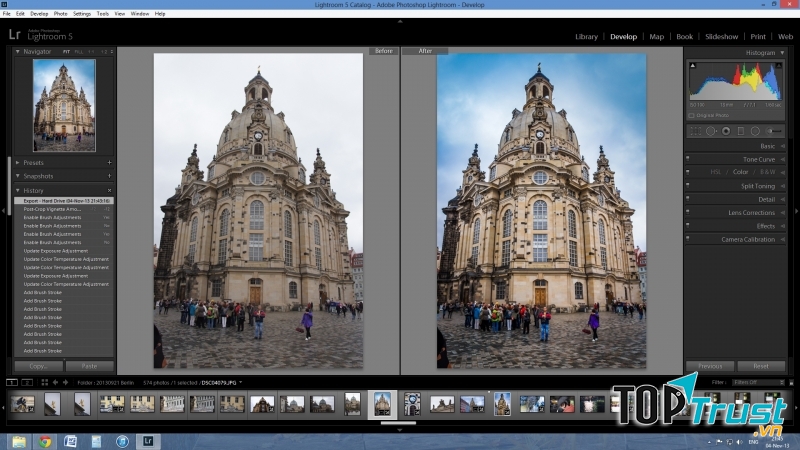Click the shadow clipping indicator in the histogram
The image size is (800, 450).
(692, 65)
